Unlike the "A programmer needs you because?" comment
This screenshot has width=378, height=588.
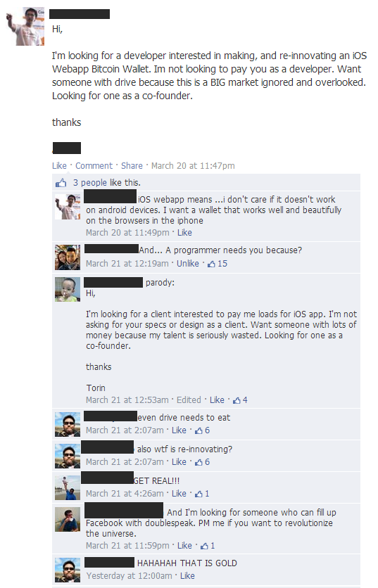(x=188, y=264)
